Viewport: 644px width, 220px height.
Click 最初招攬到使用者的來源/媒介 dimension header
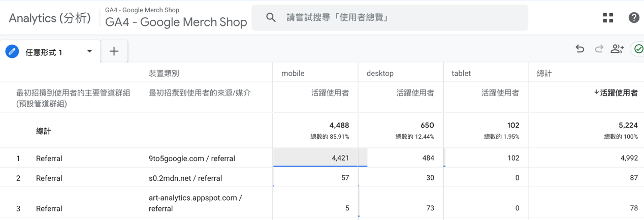pos(200,93)
